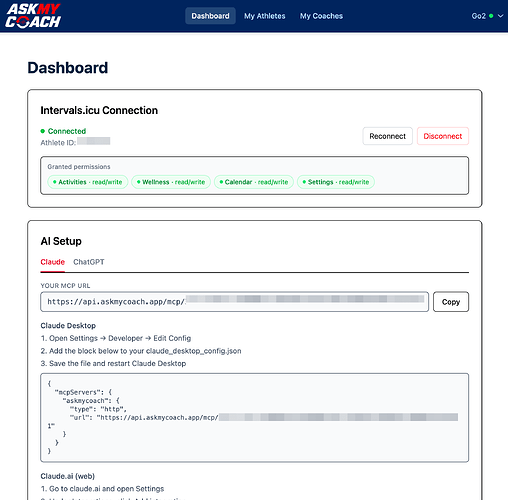Click the AskMyCoach logo
Viewport: 508px width, 500px height.
(x=33, y=16)
